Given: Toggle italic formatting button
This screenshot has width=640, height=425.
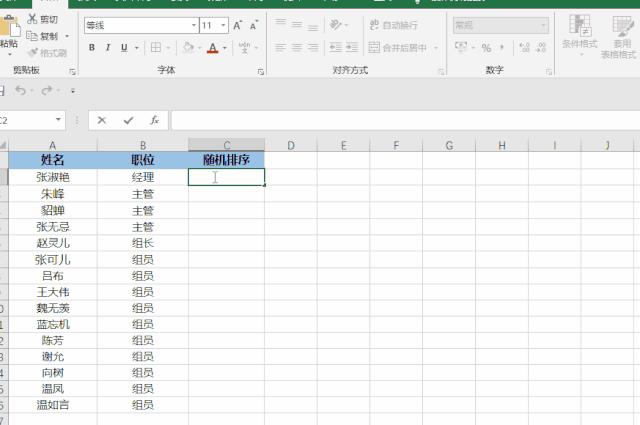Looking at the screenshot, I should [108, 47].
